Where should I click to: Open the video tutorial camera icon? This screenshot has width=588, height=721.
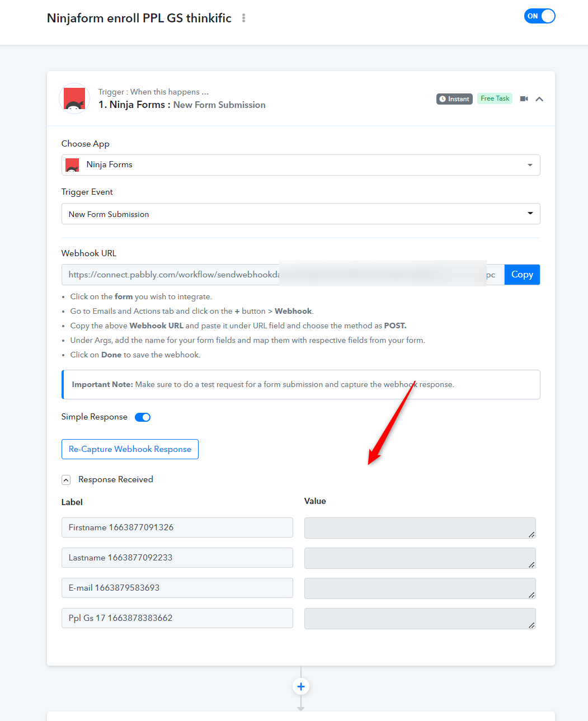pyautogui.click(x=524, y=99)
